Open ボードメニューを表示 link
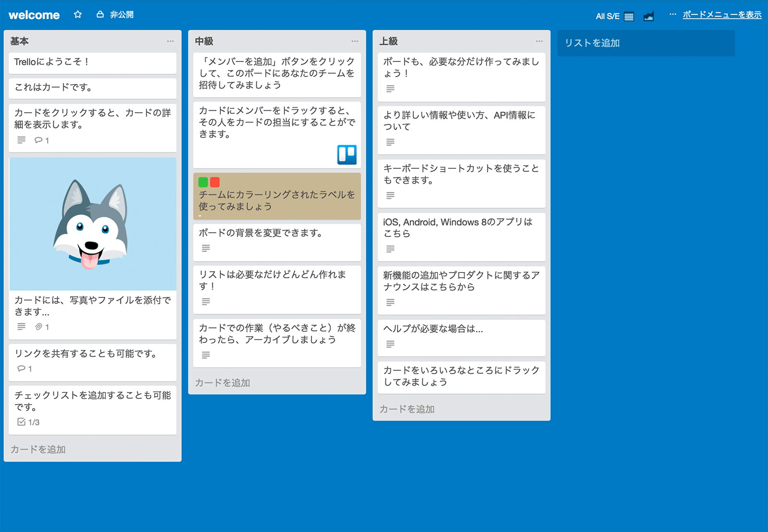The width and height of the screenshot is (768, 532). coord(722,14)
